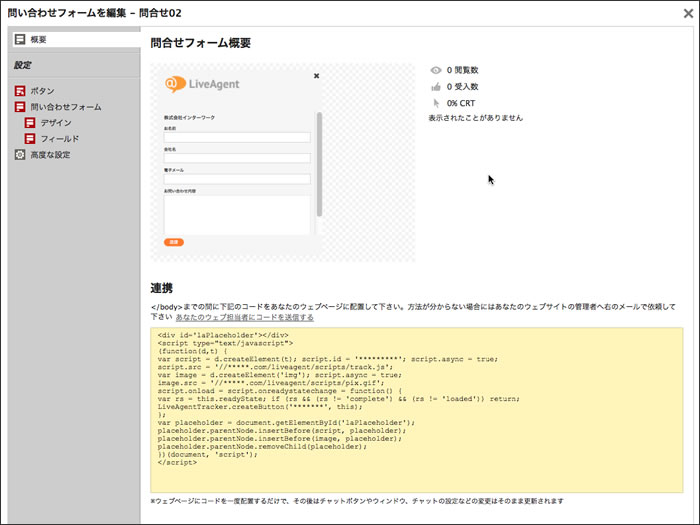Click the 会社名 input field in preview
This screenshot has width=700, height=525.
pyautogui.click(x=237, y=158)
